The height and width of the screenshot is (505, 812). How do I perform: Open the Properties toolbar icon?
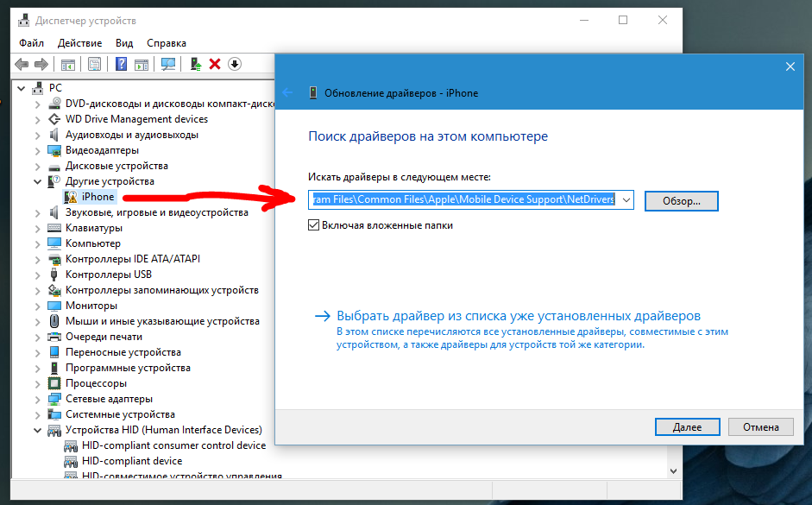coord(94,64)
